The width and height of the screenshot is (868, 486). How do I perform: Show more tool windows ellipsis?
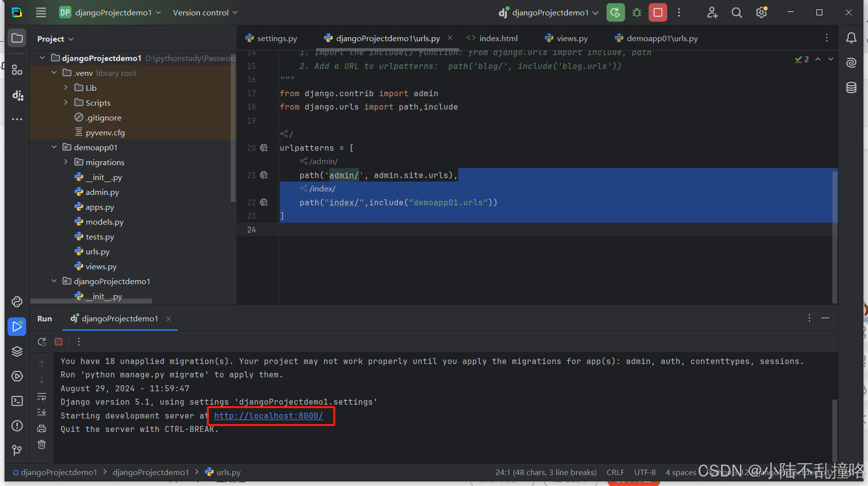[17, 119]
